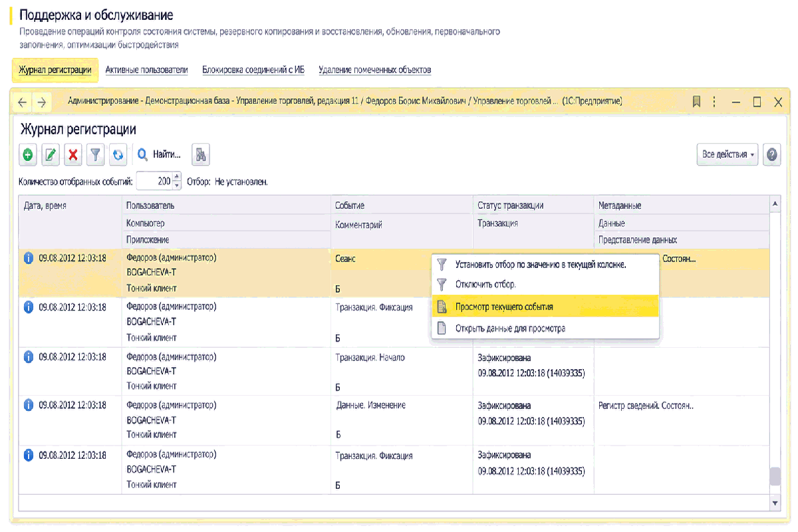Choose Открыть данные для просмотра
The width and height of the screenshot is (798, 532).
(545, 328)
